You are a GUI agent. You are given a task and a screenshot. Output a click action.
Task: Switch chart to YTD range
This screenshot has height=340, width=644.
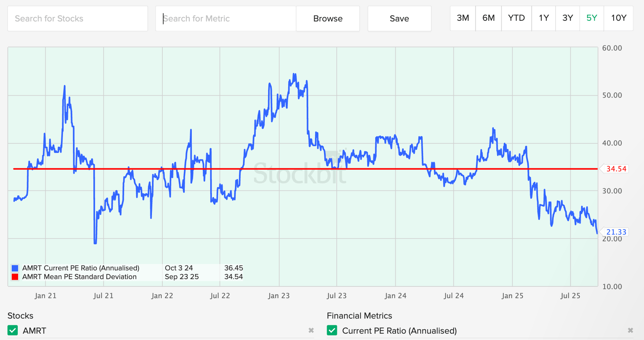517,18
